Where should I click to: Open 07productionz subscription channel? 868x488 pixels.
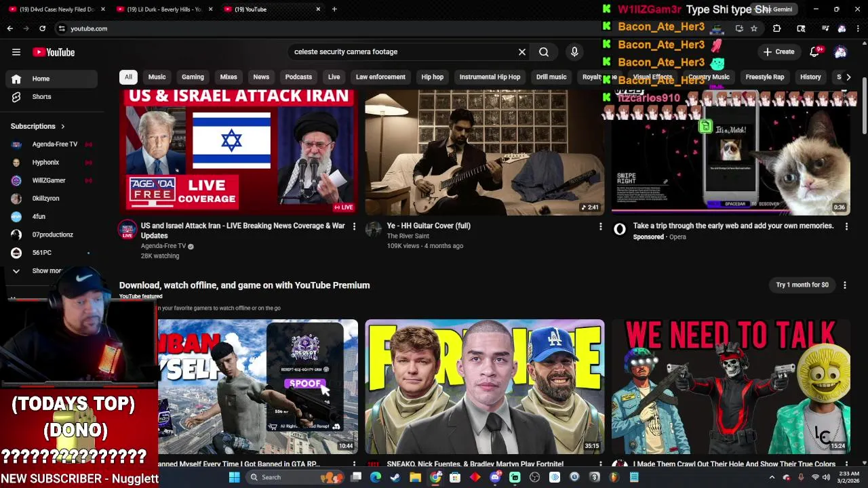coord(52,235)
